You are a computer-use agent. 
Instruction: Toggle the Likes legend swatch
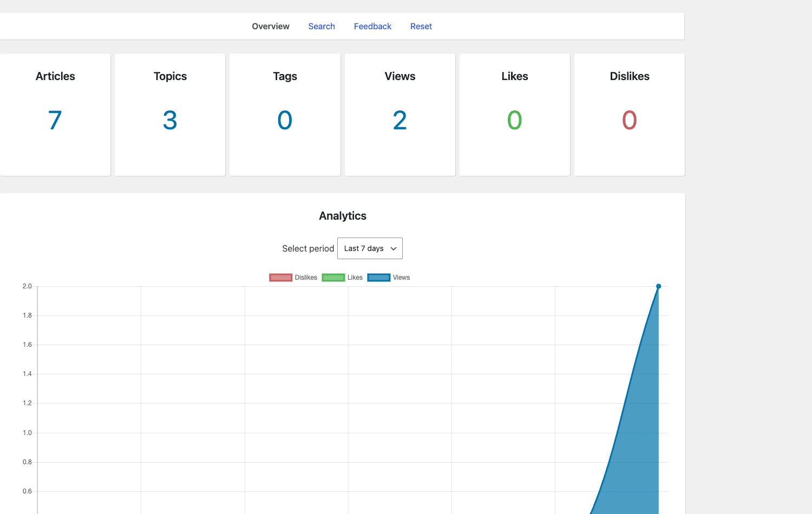[333, 278]
